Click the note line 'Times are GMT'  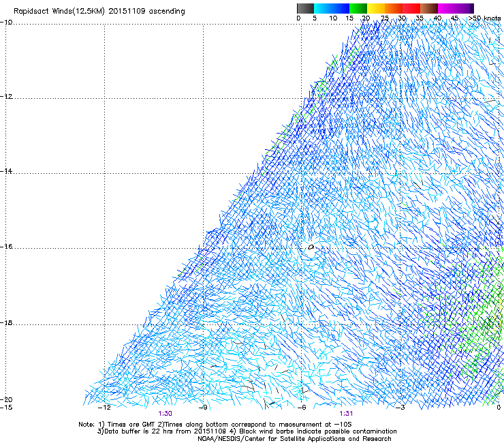(131, 425)
